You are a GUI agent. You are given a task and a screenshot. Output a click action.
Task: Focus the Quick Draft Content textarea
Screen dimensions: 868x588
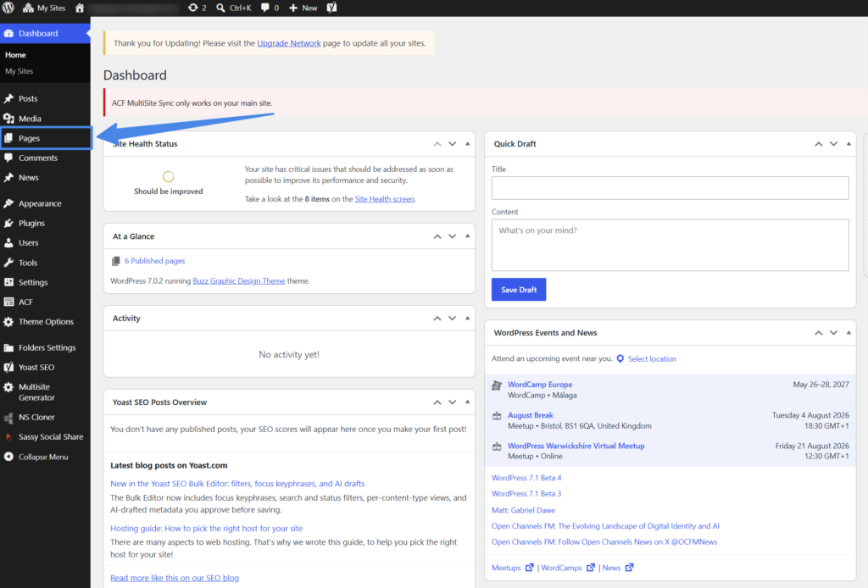pyautogui.click(x=670, y=245)
